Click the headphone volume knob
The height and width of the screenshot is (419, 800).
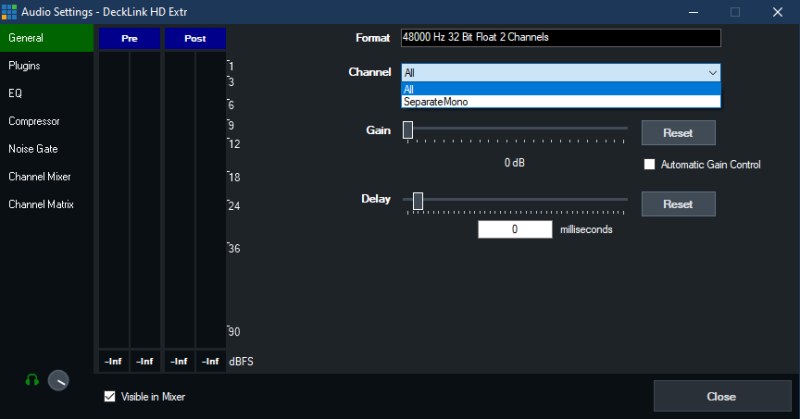(x=59, y=380)
